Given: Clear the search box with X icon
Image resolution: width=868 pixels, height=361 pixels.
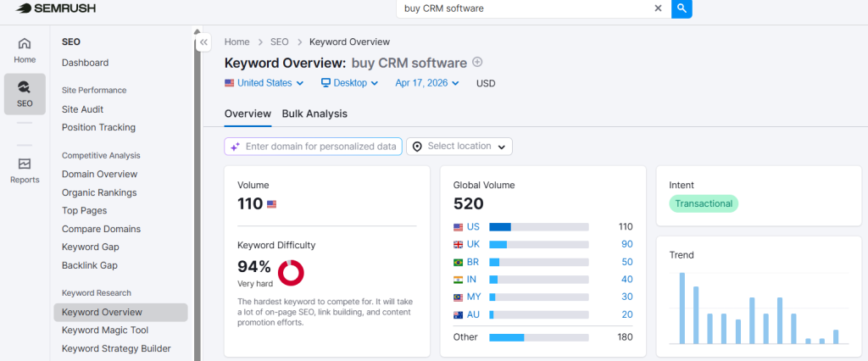Looking at the screenshot, I should (658, 8).
